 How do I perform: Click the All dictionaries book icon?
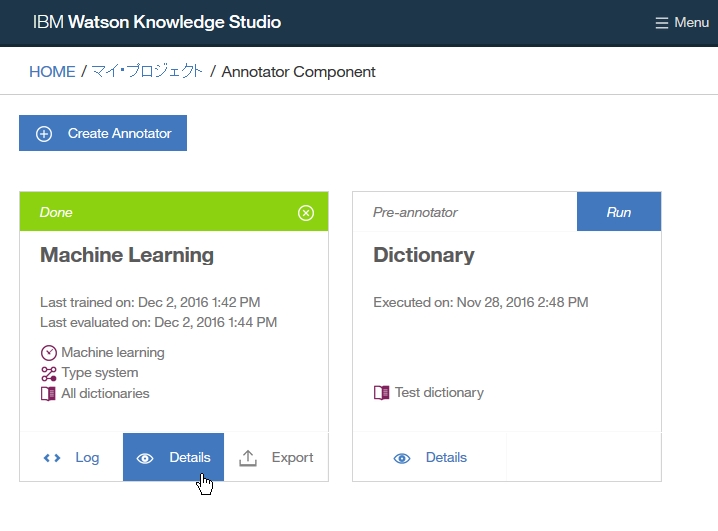pyautogui.click(x=49, y=393)
